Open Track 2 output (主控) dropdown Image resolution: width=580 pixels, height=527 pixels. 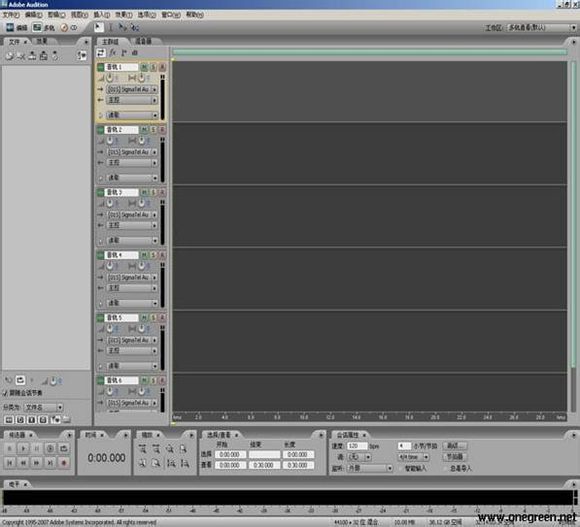[x=132, y=163]
